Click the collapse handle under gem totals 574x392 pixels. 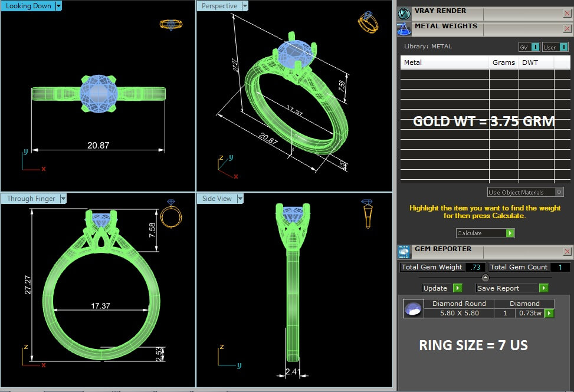[486, 278]
